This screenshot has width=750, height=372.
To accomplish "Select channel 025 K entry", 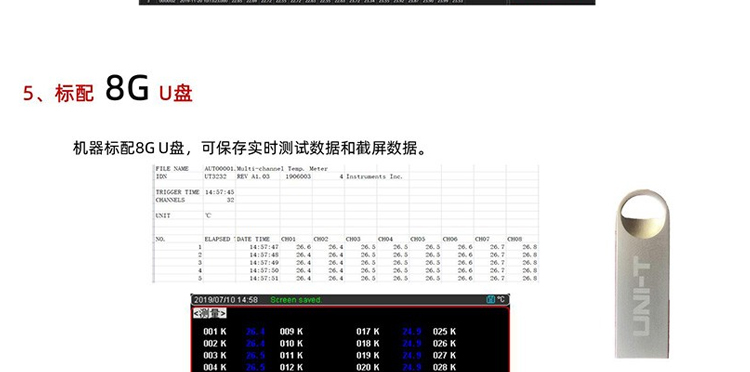I will 444,331.
